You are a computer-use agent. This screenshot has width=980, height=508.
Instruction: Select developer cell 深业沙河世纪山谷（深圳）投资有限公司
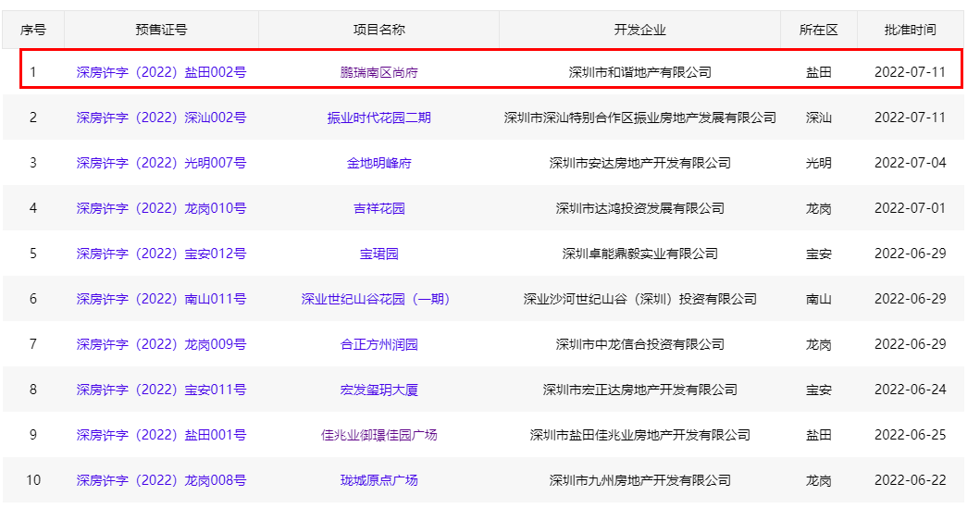tap(640, 299)
